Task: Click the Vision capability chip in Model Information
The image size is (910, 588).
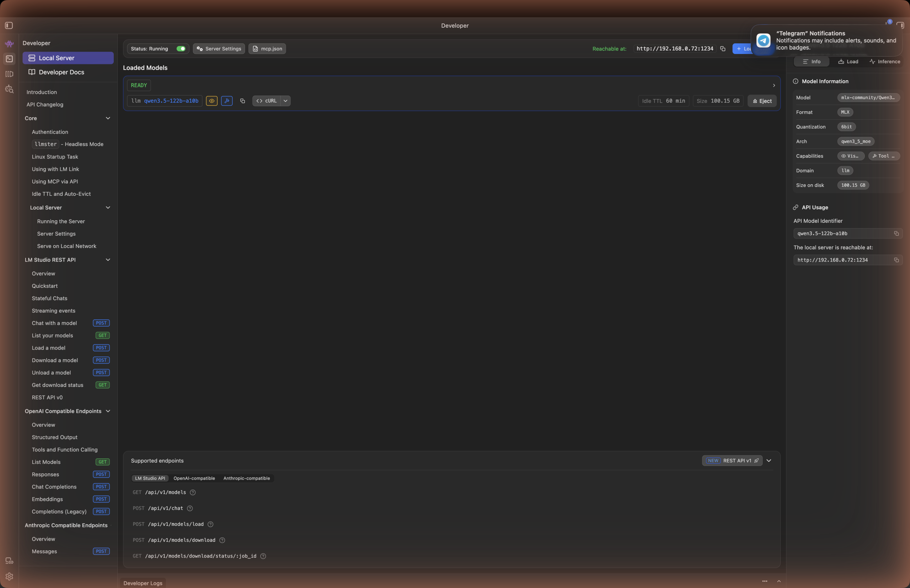Action: point(851,156)
